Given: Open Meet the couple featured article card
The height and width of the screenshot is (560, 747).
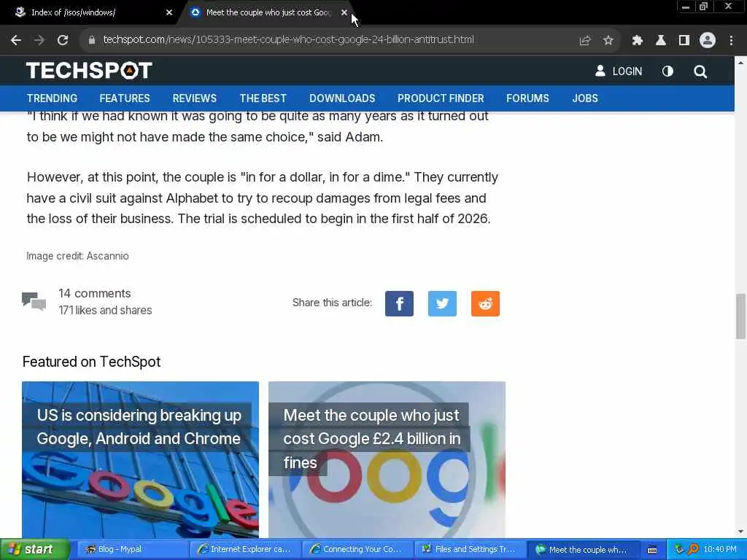Looking at the screenshot, I should (387, 459).
